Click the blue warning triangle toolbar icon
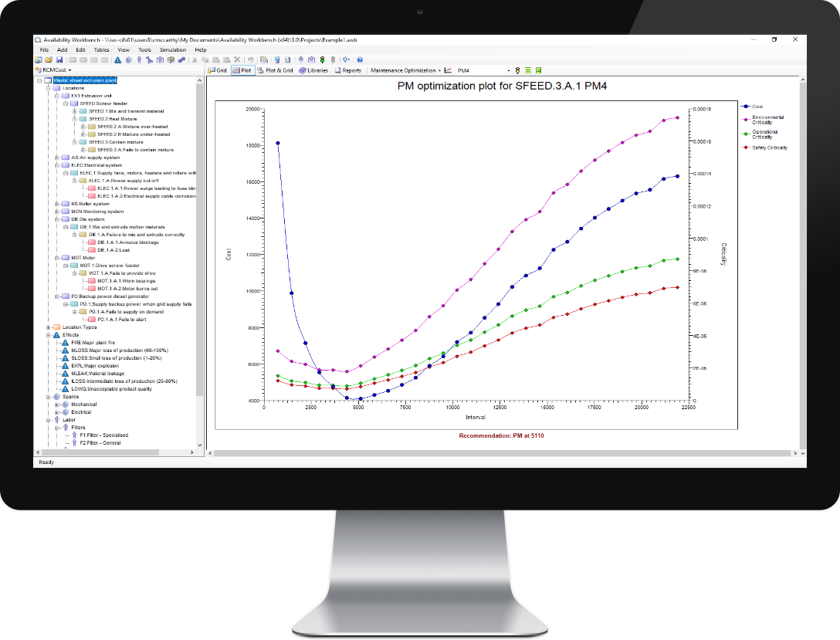 click(117, 59)
